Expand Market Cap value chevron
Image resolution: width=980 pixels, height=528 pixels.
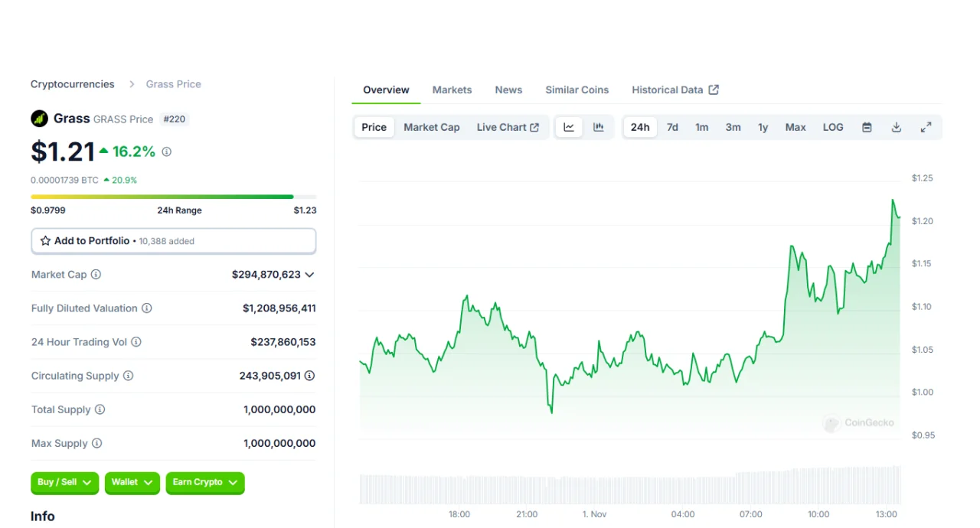[x=309, y=275]
